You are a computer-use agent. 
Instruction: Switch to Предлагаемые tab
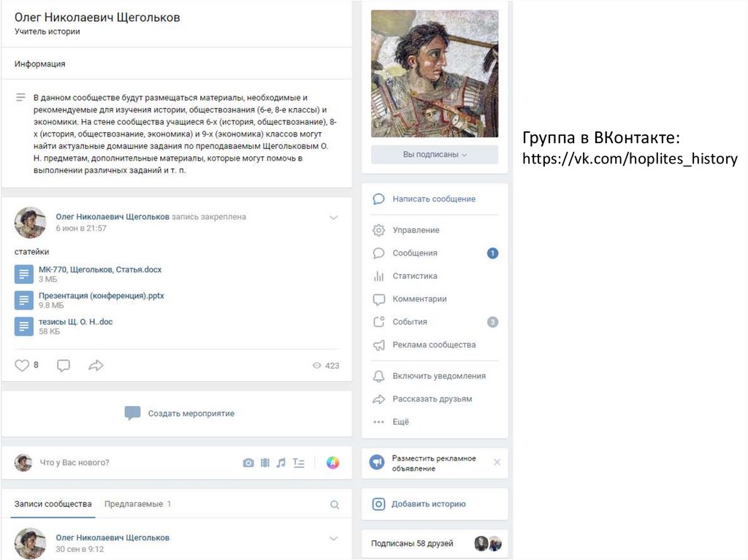[x=137, y=505]
